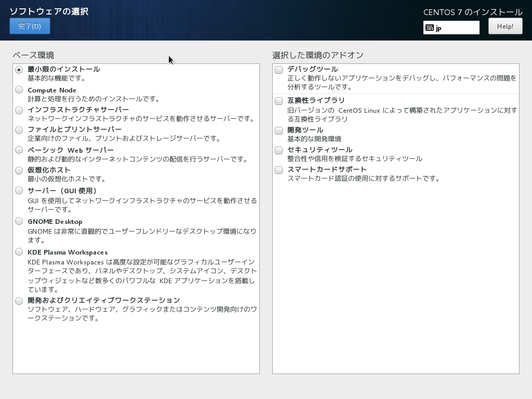The height and width of the screenshot is (399, 532).
Task: Select the 最小限のインストール radio button
Action: pos(19,69)
